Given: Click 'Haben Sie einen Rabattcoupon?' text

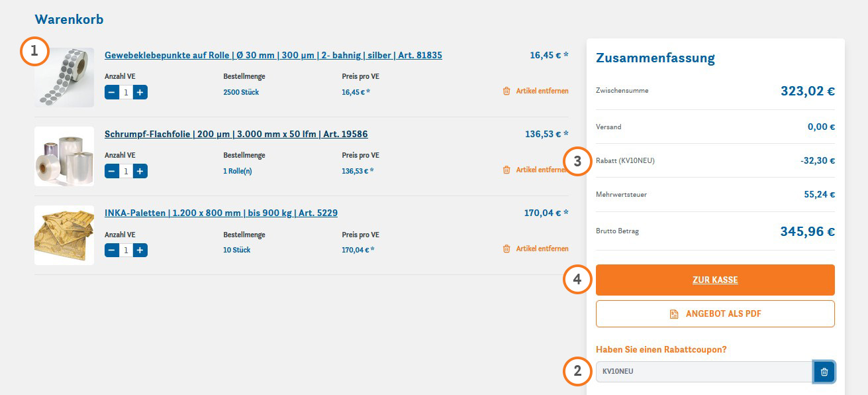Looking at the screenshot, I should tap(661, 349).
